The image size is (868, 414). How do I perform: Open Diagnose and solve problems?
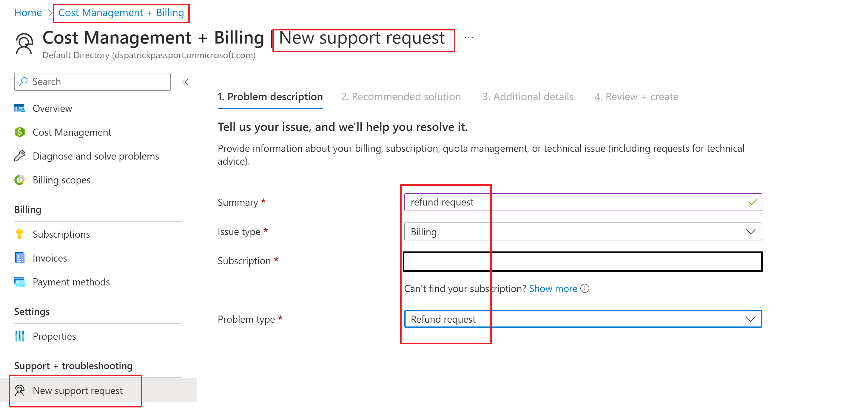click(96, 156)
